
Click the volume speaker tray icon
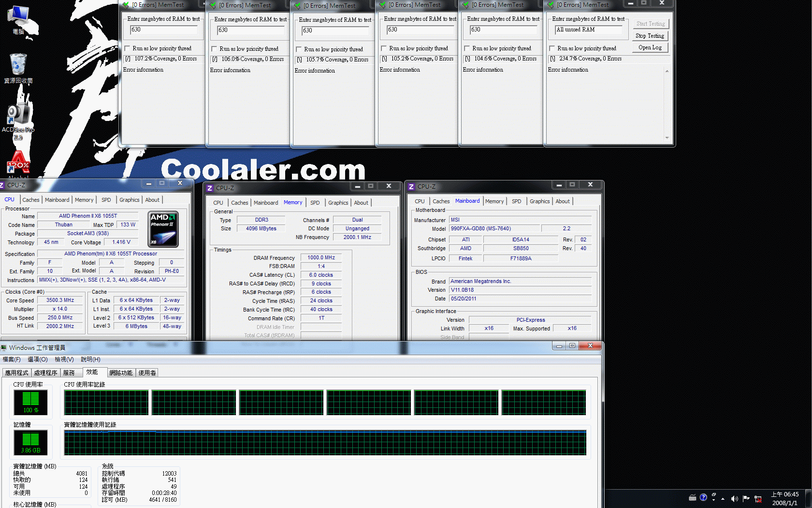pyautogui.click(x=734, y=498)
